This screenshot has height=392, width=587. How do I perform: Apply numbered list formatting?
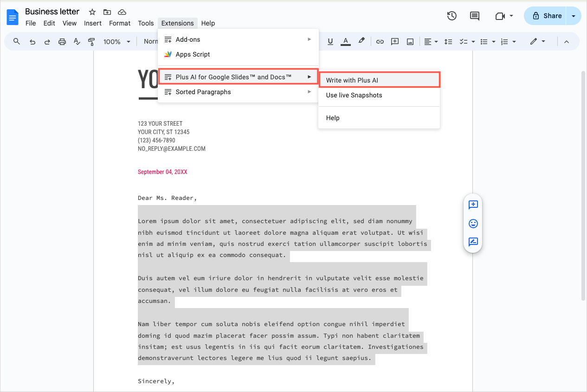[x=504, y=42]
